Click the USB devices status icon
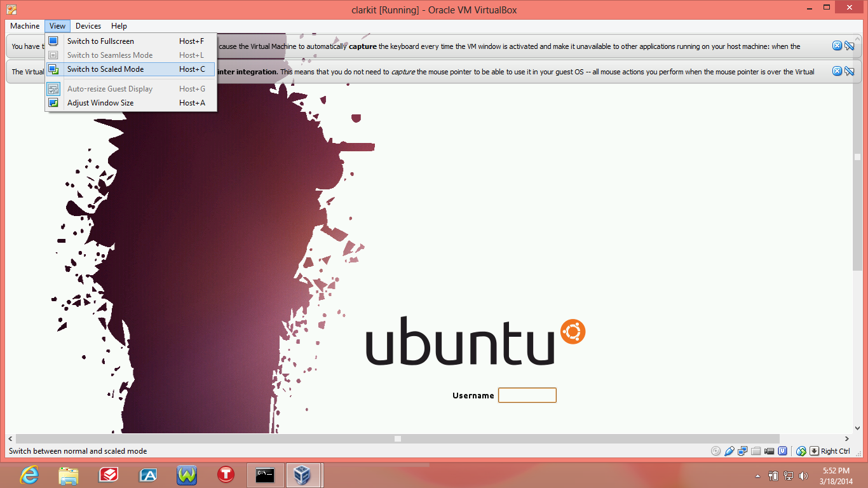The image size is (868, 488). coord(729,451)
